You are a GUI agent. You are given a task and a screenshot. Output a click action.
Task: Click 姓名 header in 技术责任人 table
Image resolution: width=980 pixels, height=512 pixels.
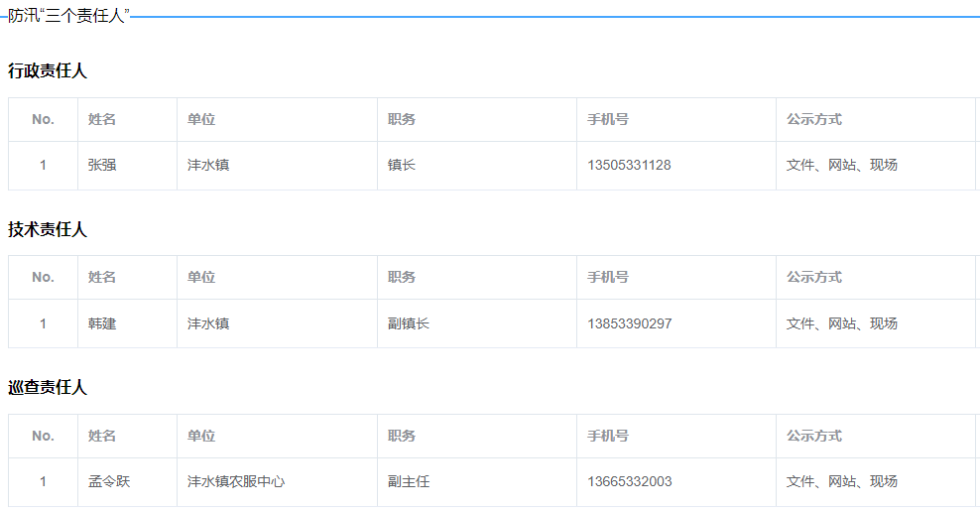click(x=102, y=277)
